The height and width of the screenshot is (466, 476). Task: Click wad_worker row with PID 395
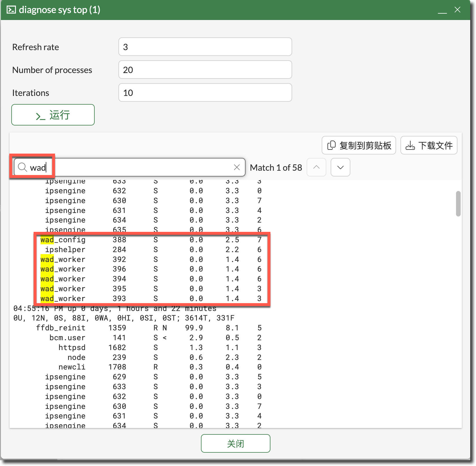click(151, 289)
